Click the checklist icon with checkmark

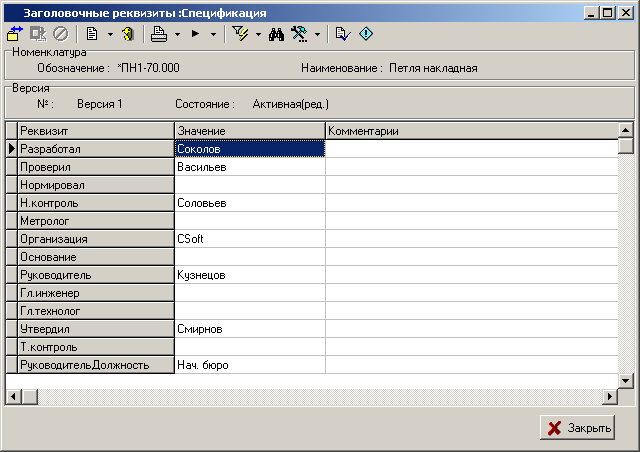343,33
